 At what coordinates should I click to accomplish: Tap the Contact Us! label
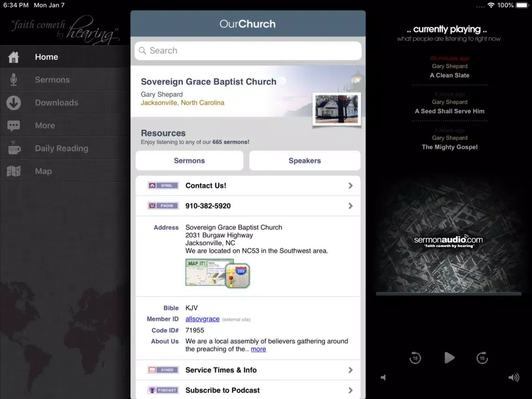[206, 185]
